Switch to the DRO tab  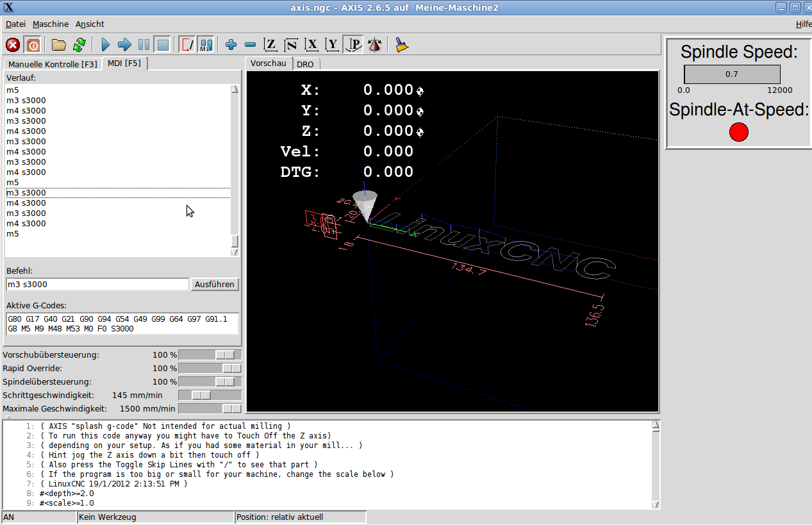305,64
